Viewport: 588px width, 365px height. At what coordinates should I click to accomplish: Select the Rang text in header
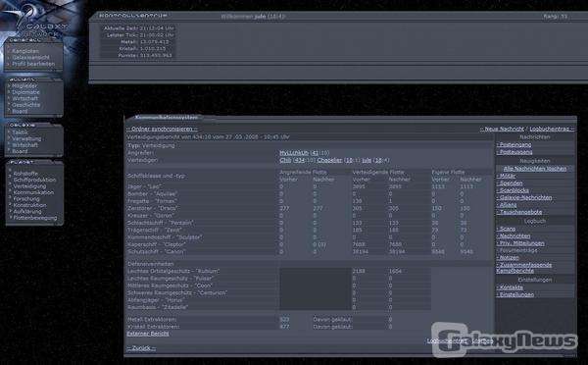point(556,16)
